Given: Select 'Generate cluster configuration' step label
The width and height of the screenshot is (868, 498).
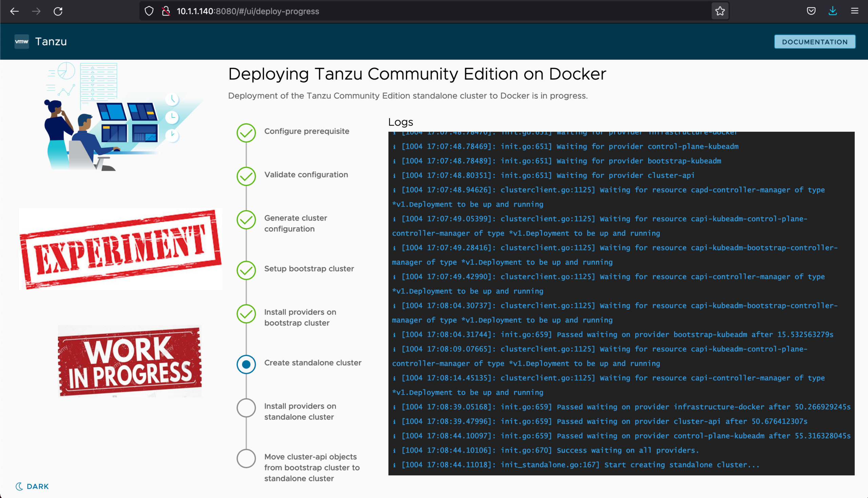Looking at the screenshot, I should point(296,223).
